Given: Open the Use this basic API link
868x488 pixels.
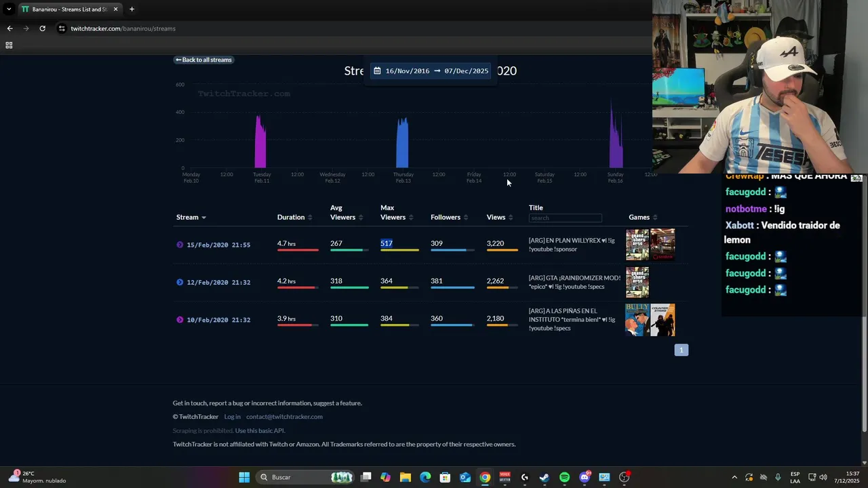Looking at the screenshot, I should [260, 430].
